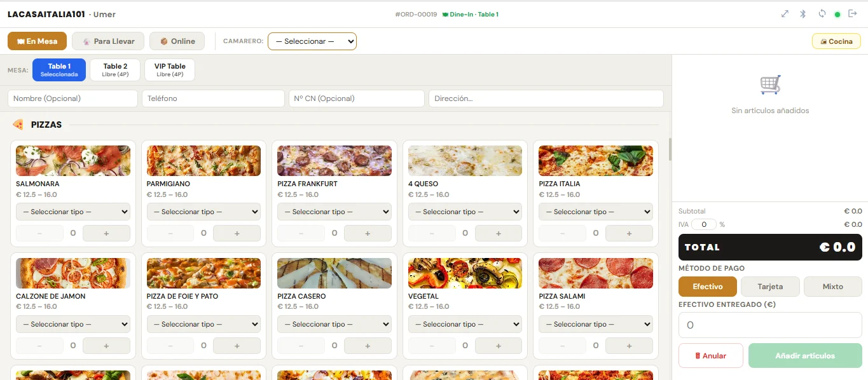Open Pizza de Foie y Pato type dropdown
This screenshot has width=868, height=380.
pyautogui.click(x=203, y=324)
